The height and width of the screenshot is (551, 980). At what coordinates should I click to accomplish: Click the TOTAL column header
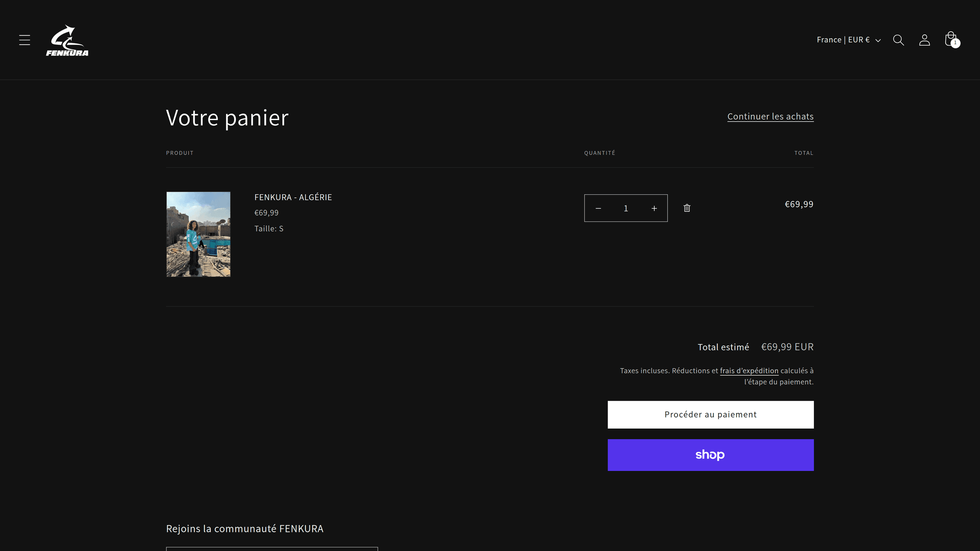tap(804, 153)
